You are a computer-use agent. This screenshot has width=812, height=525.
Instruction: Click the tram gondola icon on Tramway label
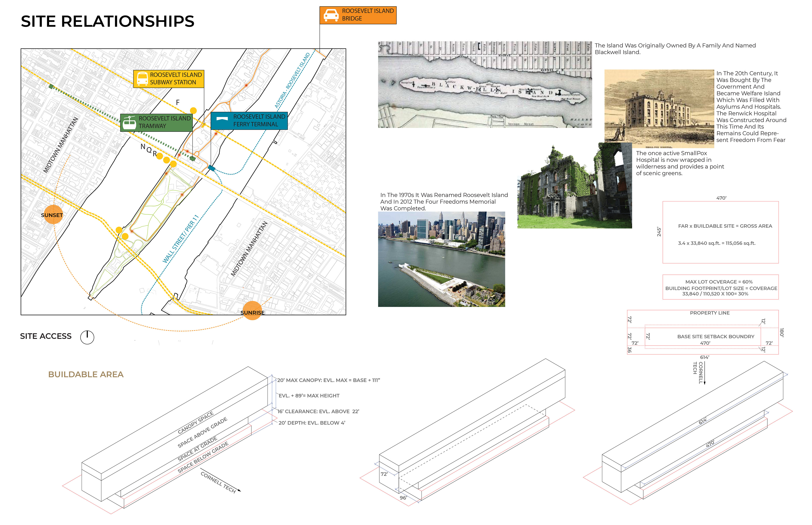[129, 122]
